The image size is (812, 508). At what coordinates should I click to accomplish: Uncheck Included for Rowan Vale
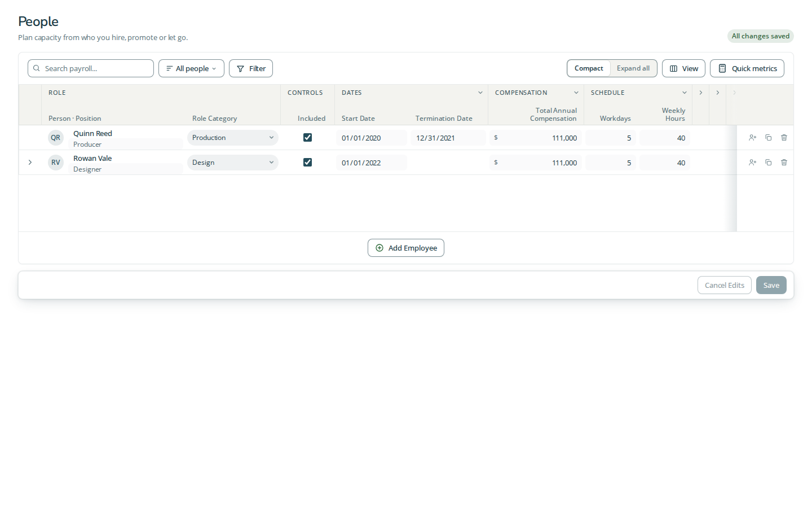tap(307, 163)
